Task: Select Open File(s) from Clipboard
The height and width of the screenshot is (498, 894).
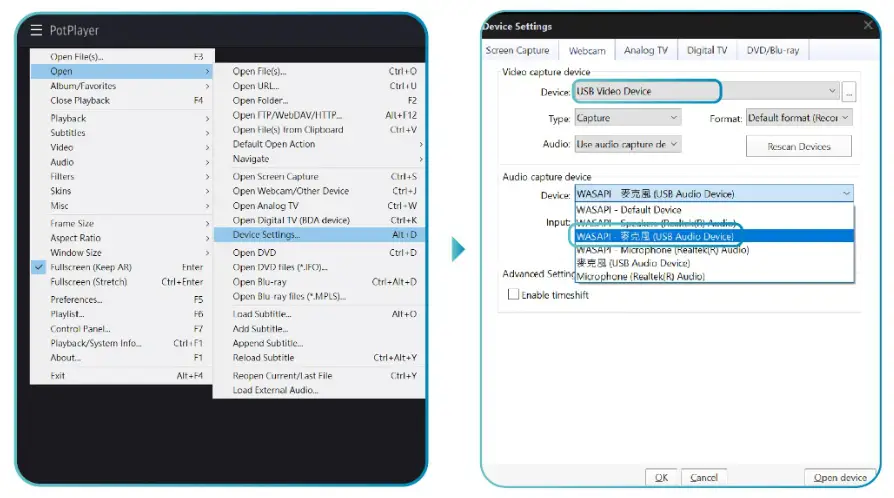Action: click(319, 129)
